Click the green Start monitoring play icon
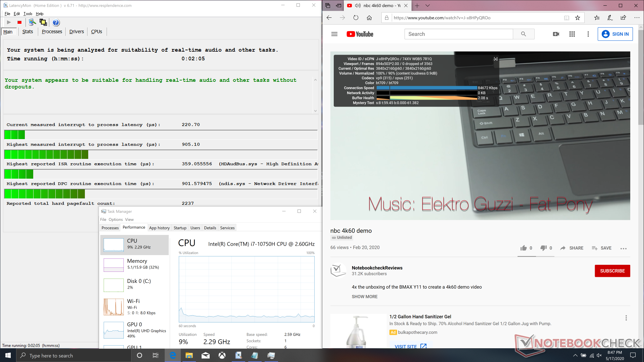The height and width of the screenshot is (362, 644). click(x=9, y=22)
